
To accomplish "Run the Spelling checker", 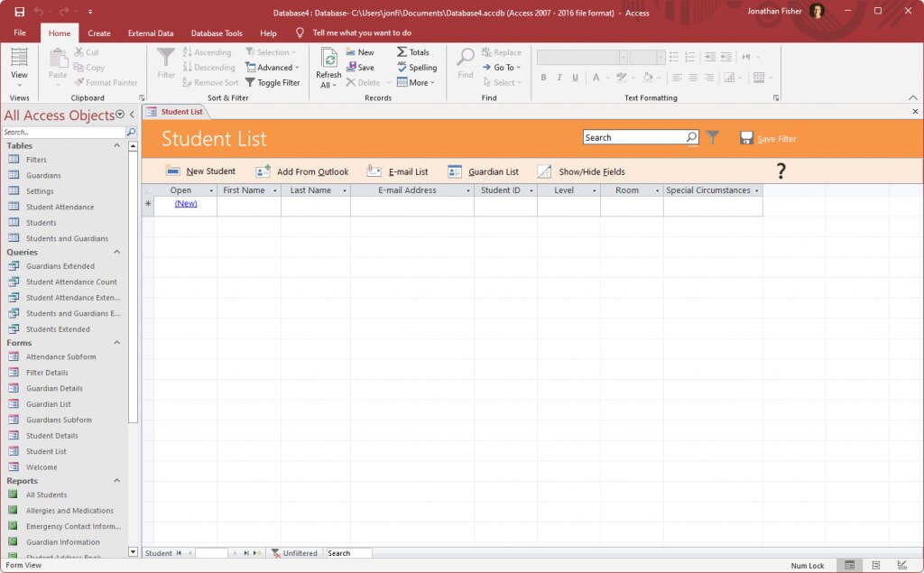I will pyautogui.click(x=416, y=67).
